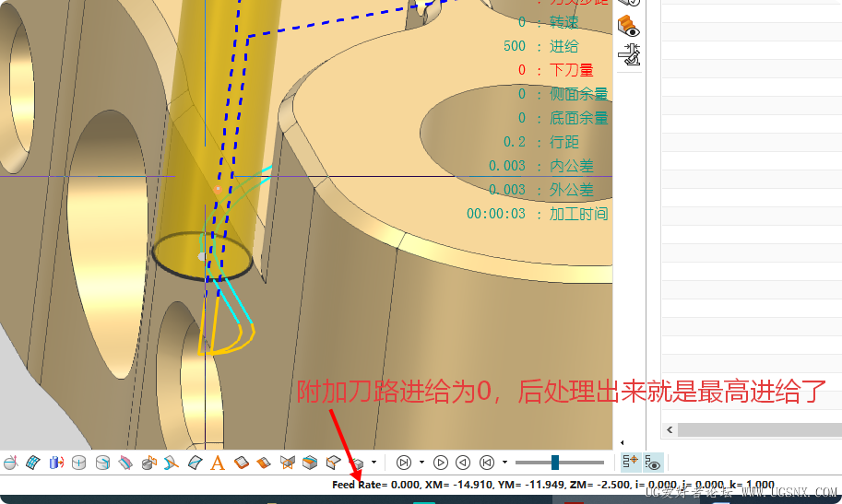
Task: Click the first gray cylinder icon
Action: (79, 463)
